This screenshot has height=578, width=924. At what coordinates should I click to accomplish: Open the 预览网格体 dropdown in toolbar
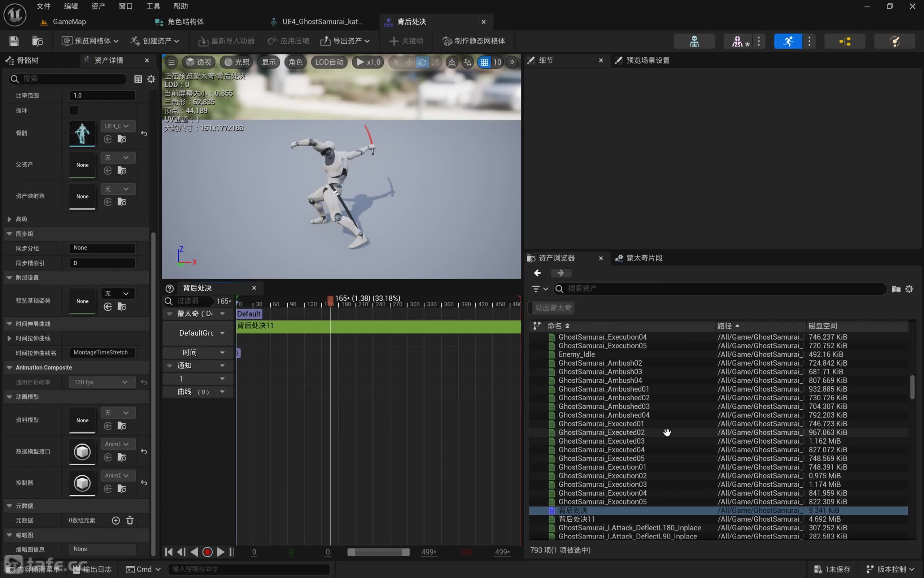point(90,41)
